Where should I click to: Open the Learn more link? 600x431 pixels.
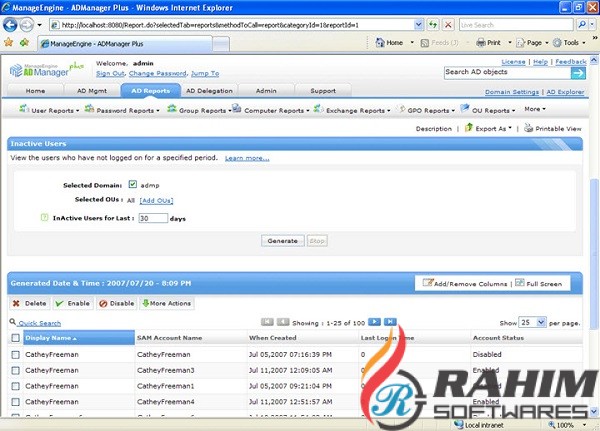tap(247, 158)
